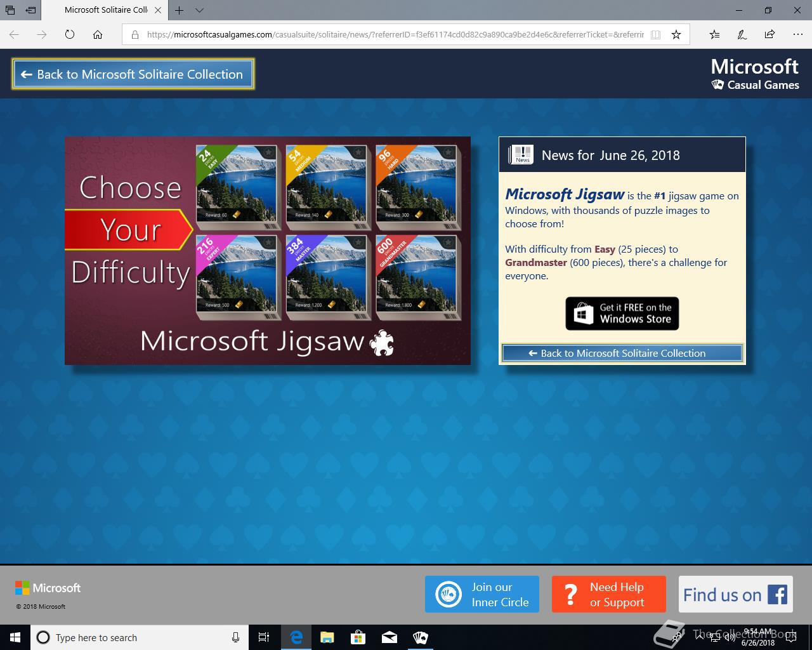Click Need Help or Support button

coord(609,594)
